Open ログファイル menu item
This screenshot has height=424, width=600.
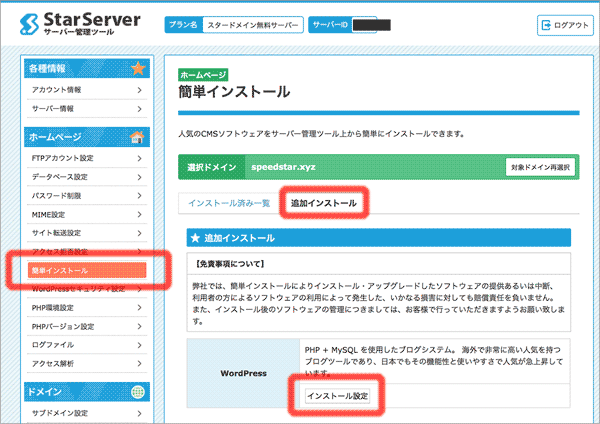pos(87,345)
